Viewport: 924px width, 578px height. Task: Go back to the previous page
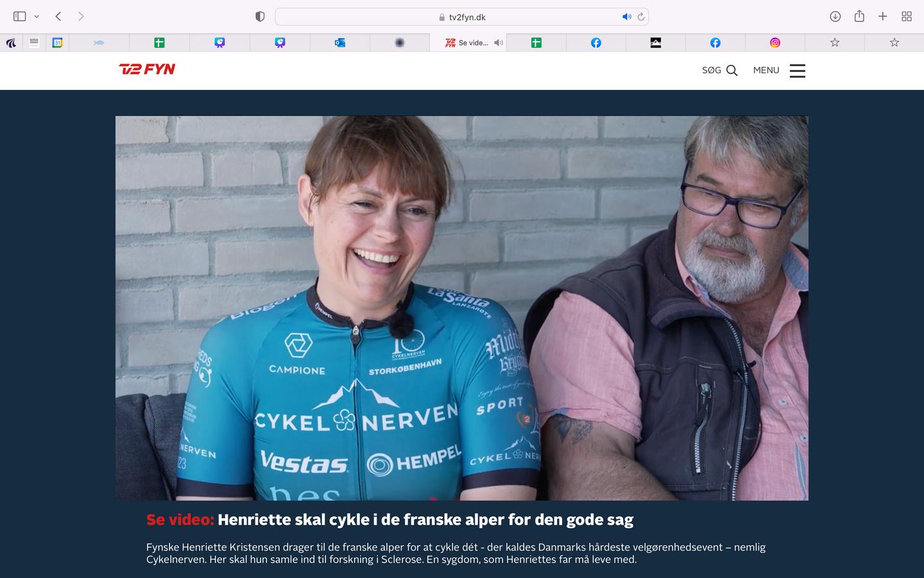pyautogui.click(x=58, y=17)
